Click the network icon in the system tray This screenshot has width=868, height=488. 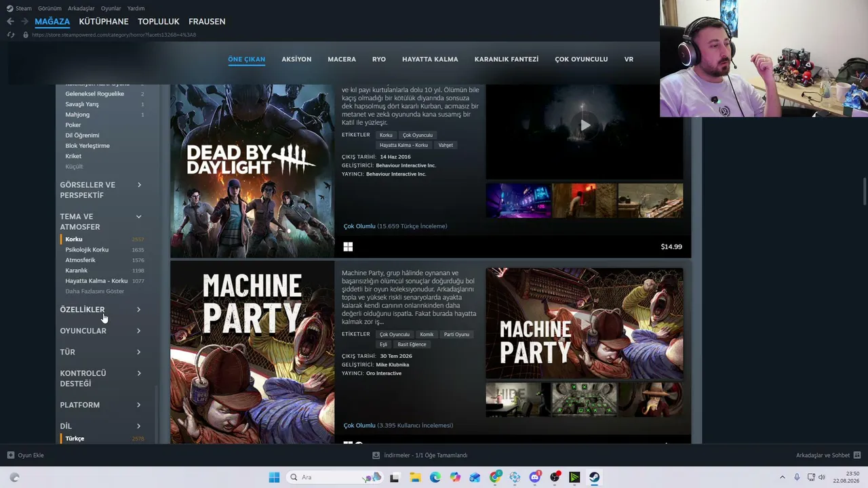click(x=810, y=477)
